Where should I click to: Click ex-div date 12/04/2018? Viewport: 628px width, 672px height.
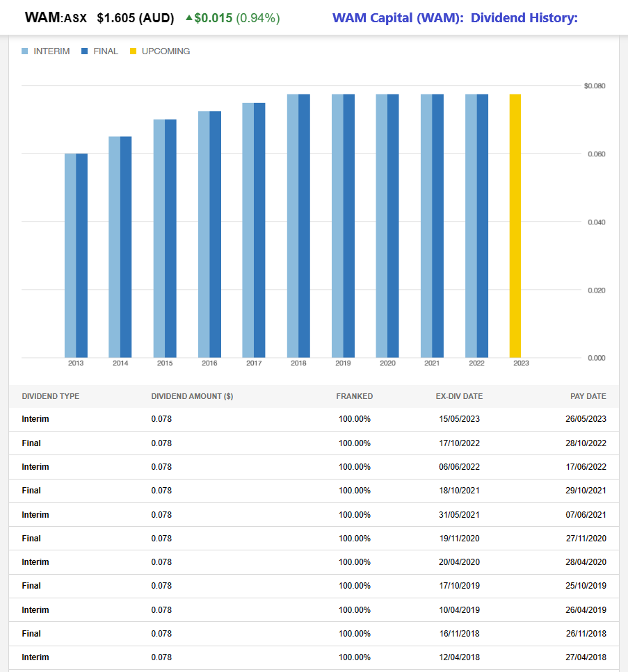point(460,657)
